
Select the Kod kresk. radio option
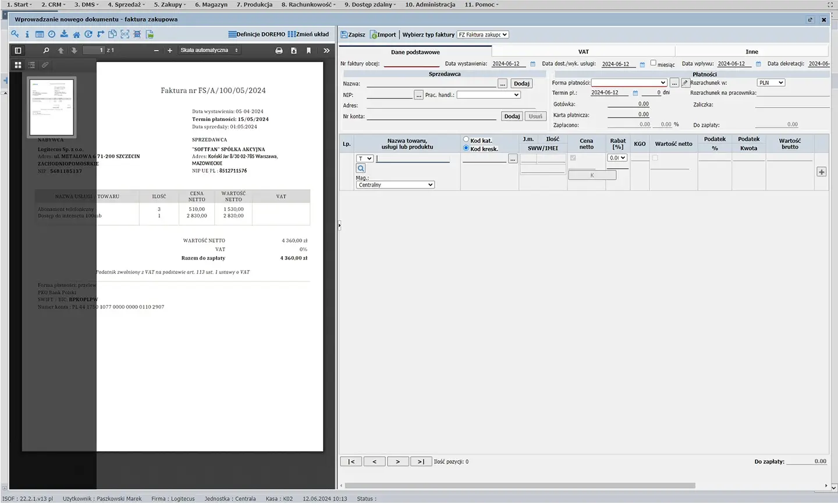point(466,148)
